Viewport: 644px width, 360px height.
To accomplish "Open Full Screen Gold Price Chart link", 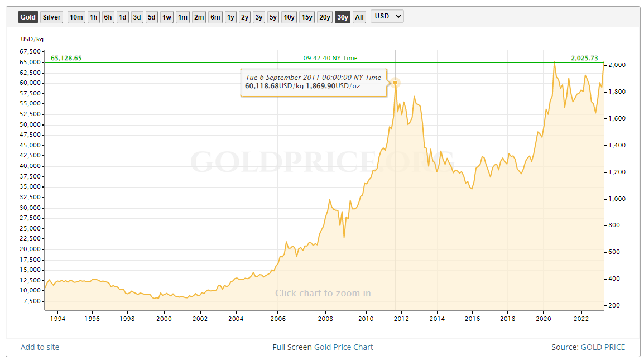I will pyautogui.click(x=344, y=347).
